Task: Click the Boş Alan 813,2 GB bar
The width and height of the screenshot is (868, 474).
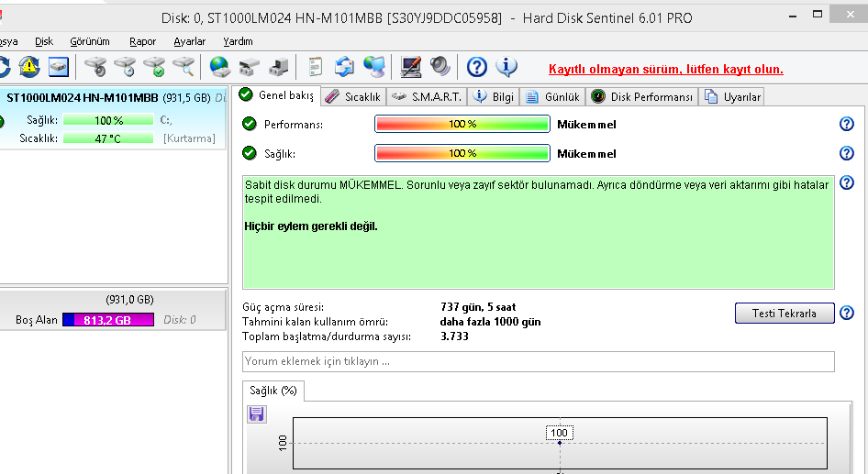Action: [108, 320]
